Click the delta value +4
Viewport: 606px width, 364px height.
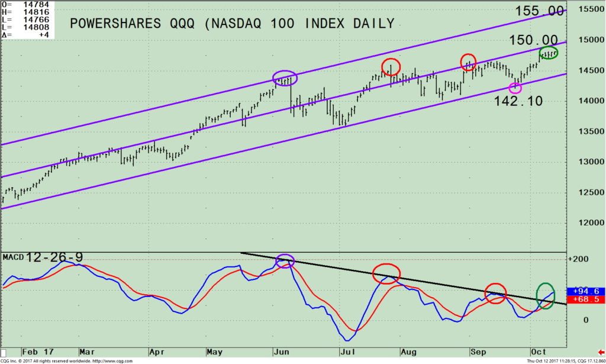point(43,35)
